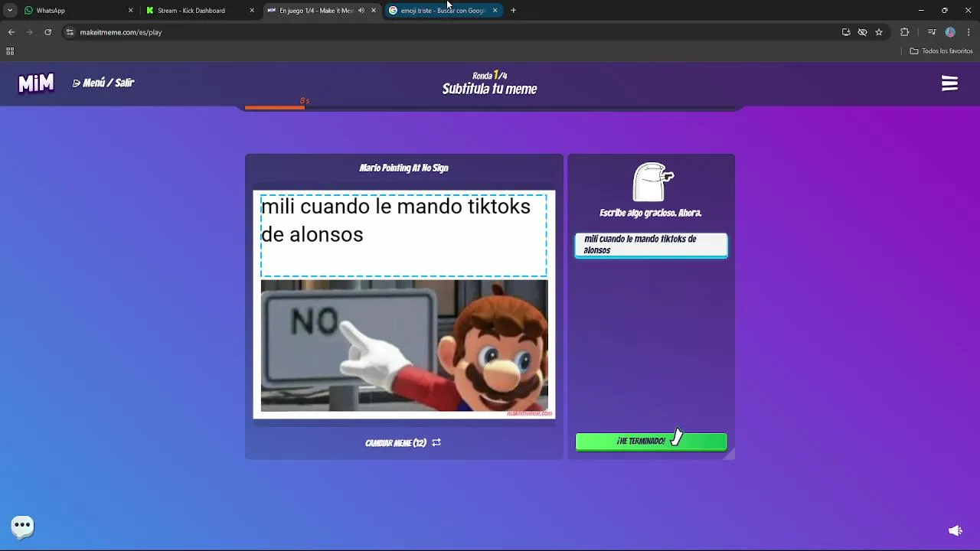View site information icon in address bar

[70, 32]
